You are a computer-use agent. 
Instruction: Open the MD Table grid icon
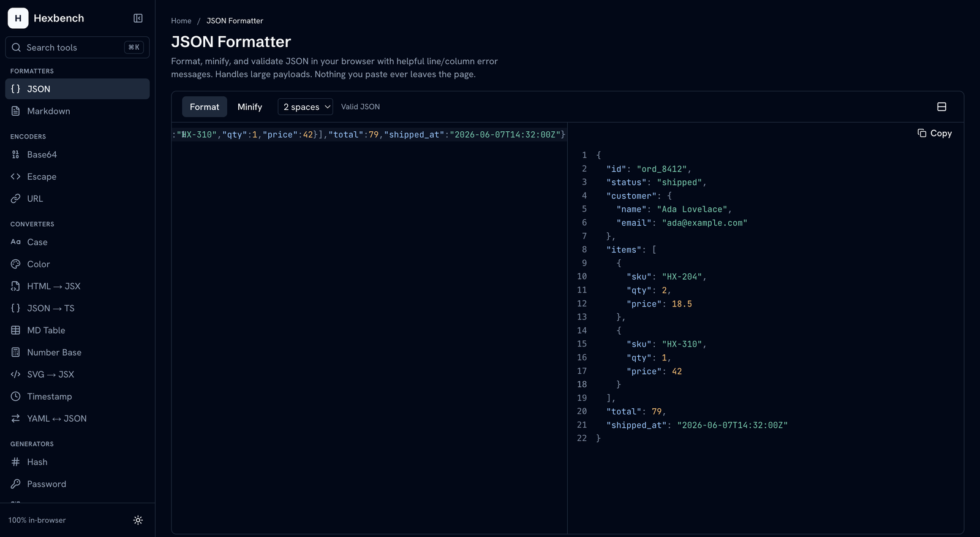click(x=15, y=330)
